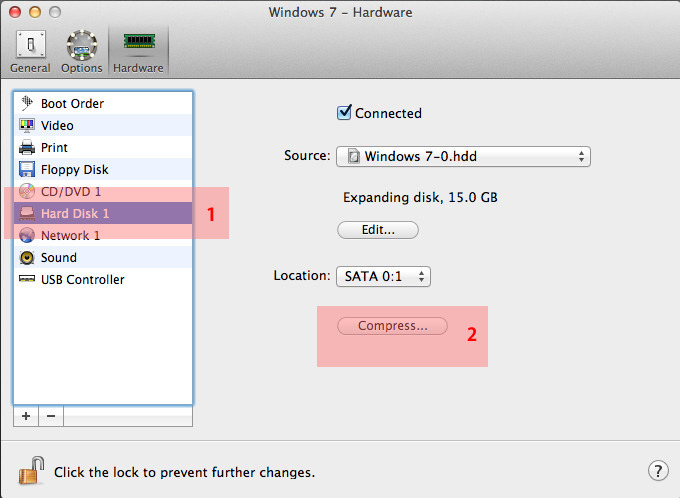Select Print in hardware list
The height and width of the screenshot is (498, 680).
[x=103, y=147]
